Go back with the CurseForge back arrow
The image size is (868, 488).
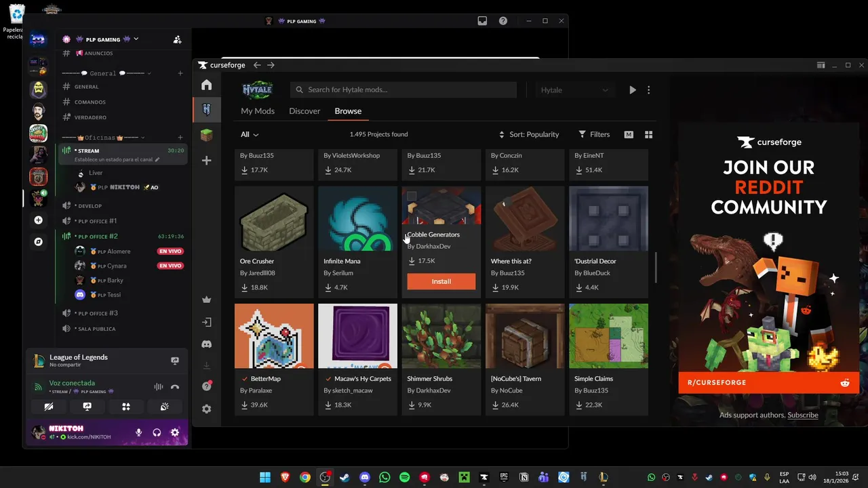pyautogui.click(x=257, y=65)
